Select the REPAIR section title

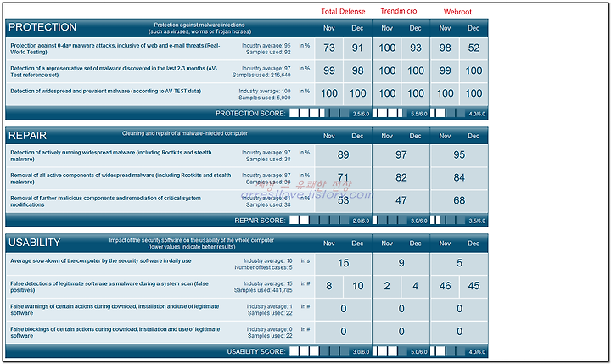tap(27, 135)
